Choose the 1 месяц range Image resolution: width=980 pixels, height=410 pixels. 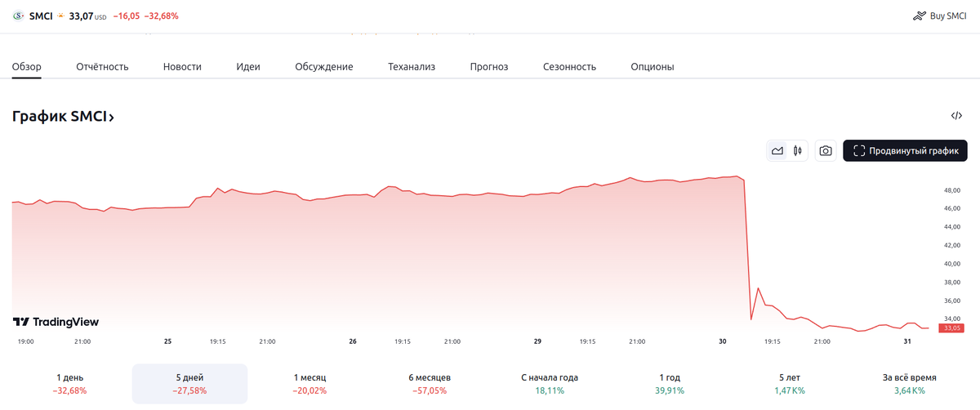310,384
